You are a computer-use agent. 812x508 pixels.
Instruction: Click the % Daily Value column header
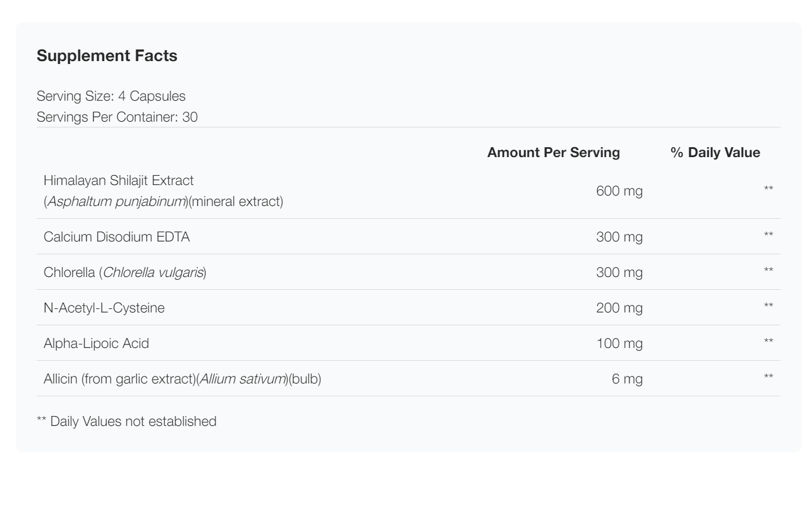(x=715, y=152)
